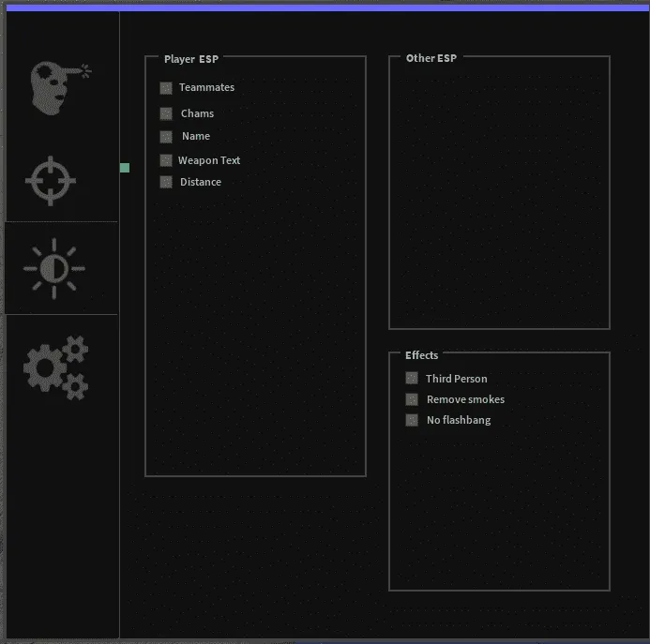This screenshot has width=650, height=644.
Task: Click the Distance label text
Action: [x=201, y=182]
